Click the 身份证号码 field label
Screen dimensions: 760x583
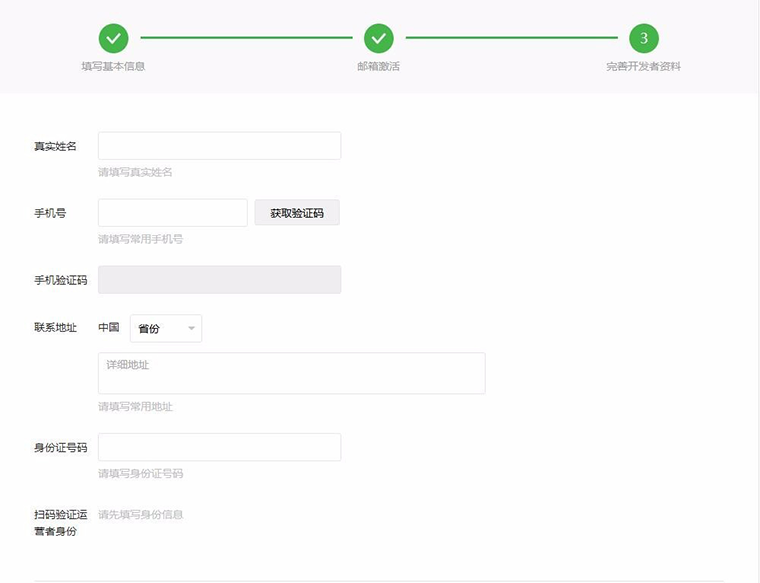tap(61, 448)
